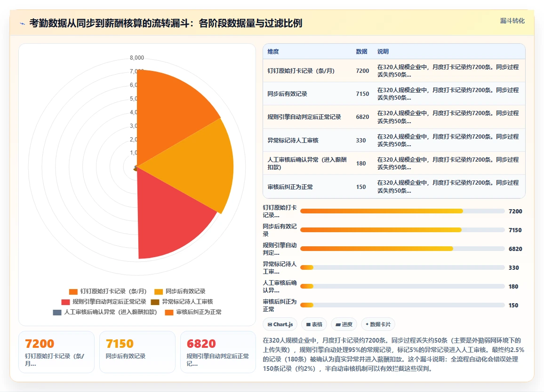Toggle legend 异常标记待人工审核 swatch
Image resolution: width=544 pixels, height=392 pixels.
(x=155, y=302)
